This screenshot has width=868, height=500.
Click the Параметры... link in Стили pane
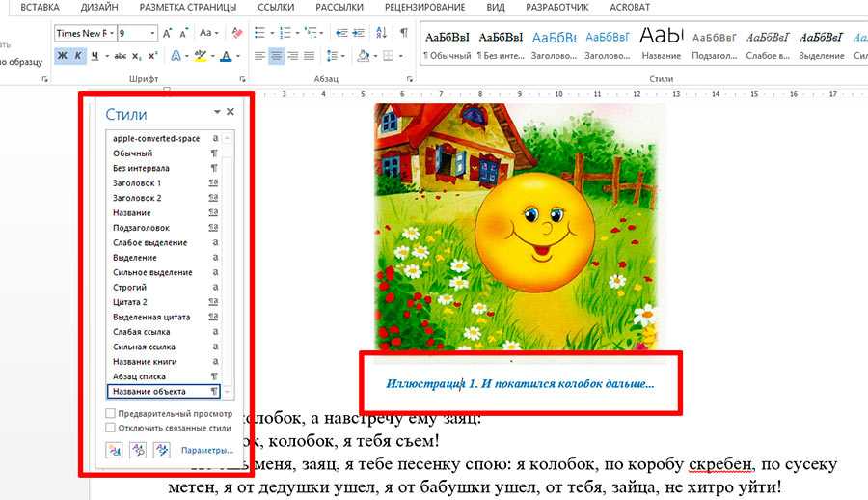(207, 451)
